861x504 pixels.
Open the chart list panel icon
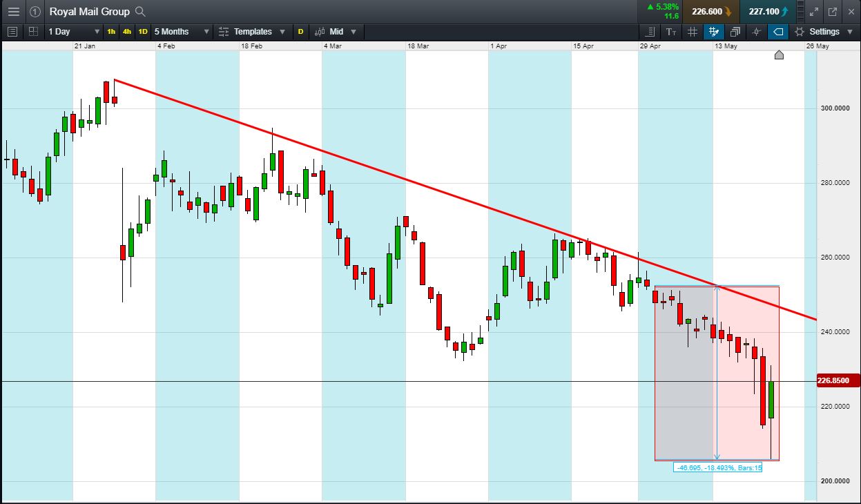(x=12, y=32)
